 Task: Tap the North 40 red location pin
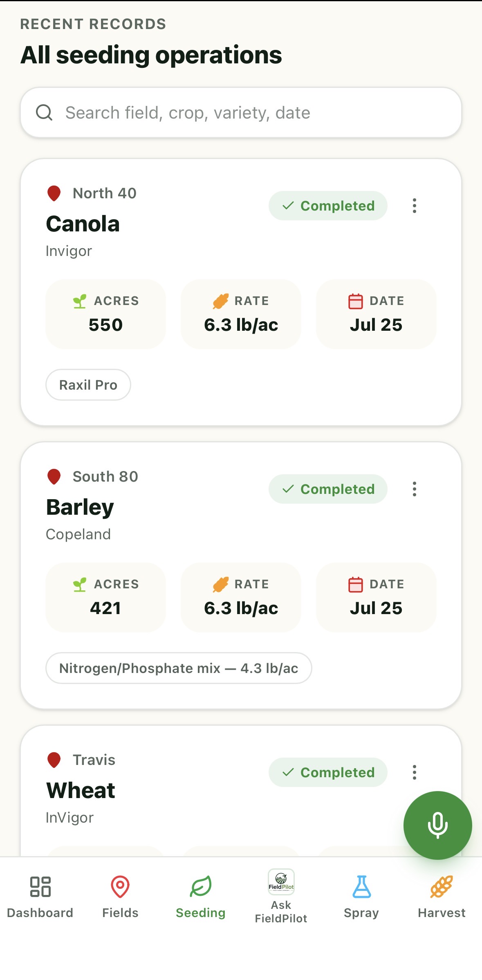54,193
